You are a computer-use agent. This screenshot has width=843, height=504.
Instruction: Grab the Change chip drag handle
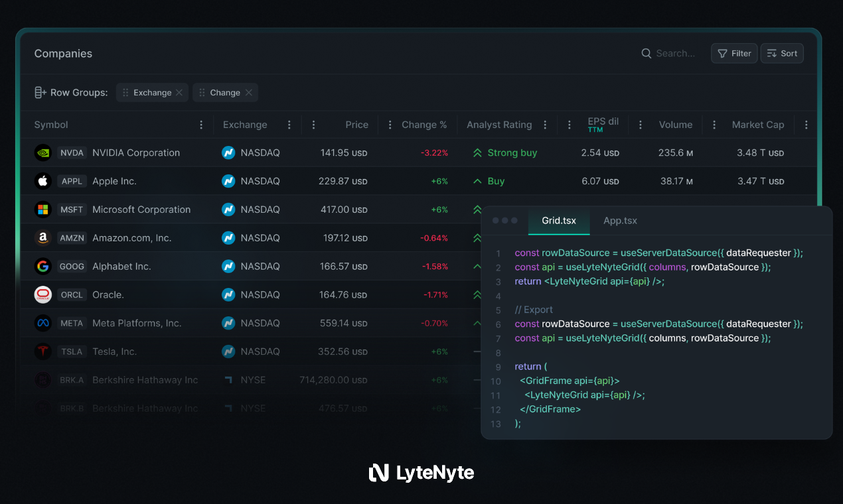pyautogui.click(x=202, y=93)
